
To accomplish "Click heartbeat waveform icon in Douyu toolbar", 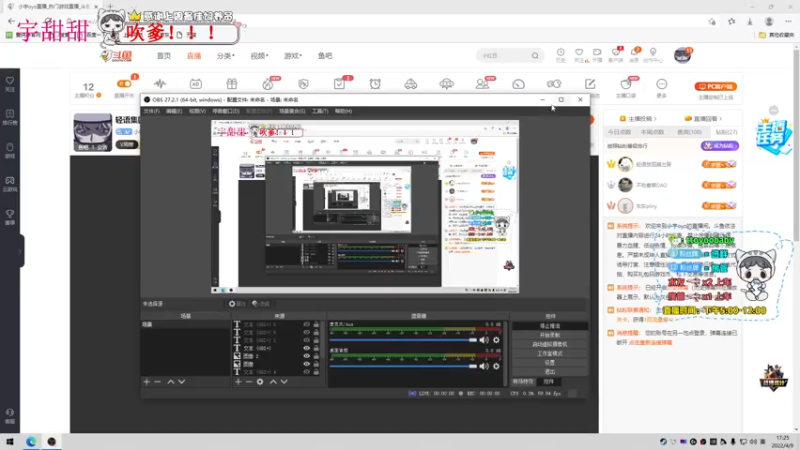I will 160,84.
